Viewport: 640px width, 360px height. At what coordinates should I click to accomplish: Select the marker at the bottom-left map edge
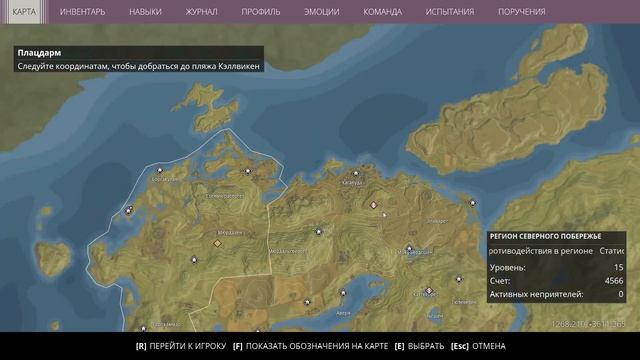click(x=143, y=328)
